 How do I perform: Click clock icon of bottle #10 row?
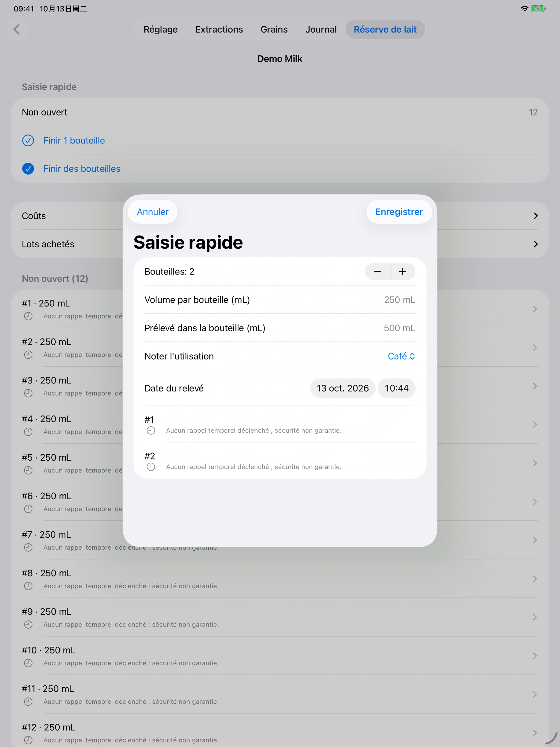click(x=28, y=663)
